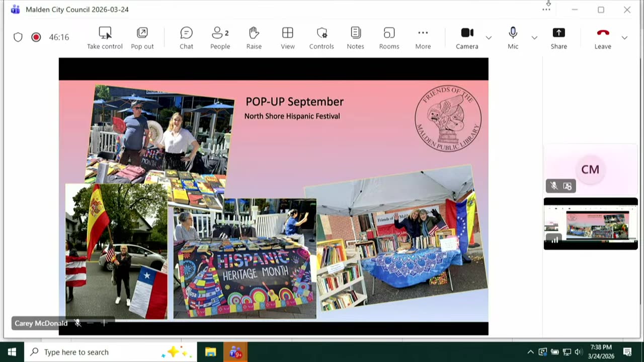
Task: Open title bar ellipsis options
Action: [546, 10]
